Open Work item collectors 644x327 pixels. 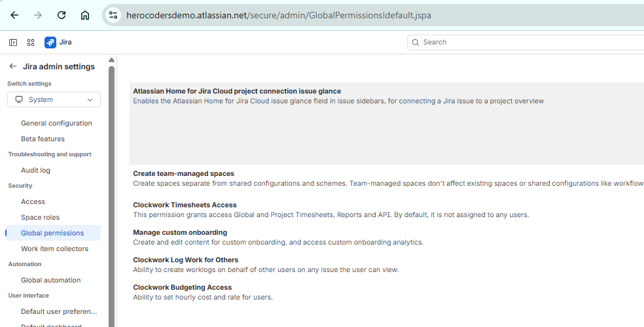coord(54,249)
